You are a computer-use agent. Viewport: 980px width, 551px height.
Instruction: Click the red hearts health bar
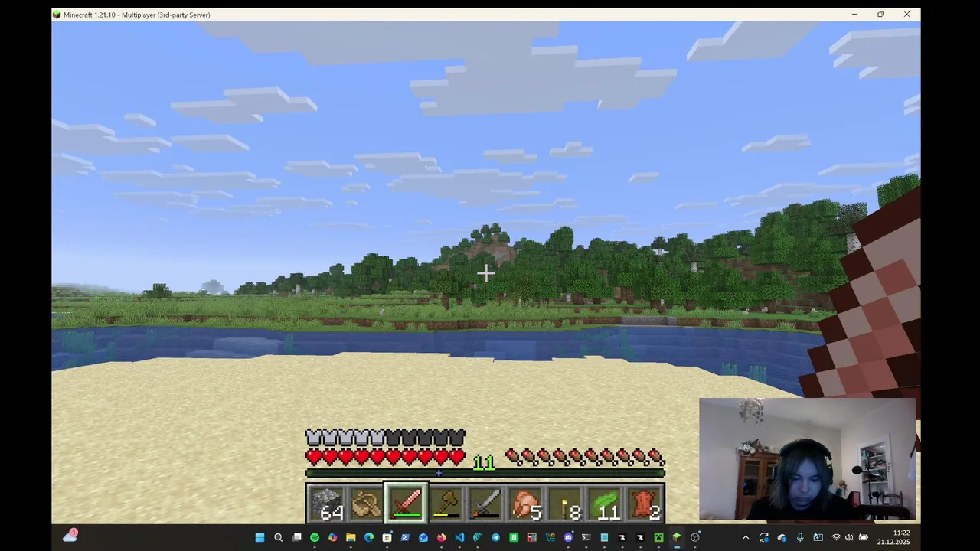coord(385,457)
